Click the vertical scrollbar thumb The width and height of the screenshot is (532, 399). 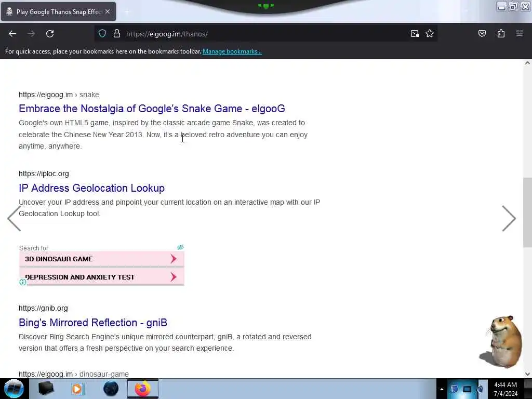[527, 212]
